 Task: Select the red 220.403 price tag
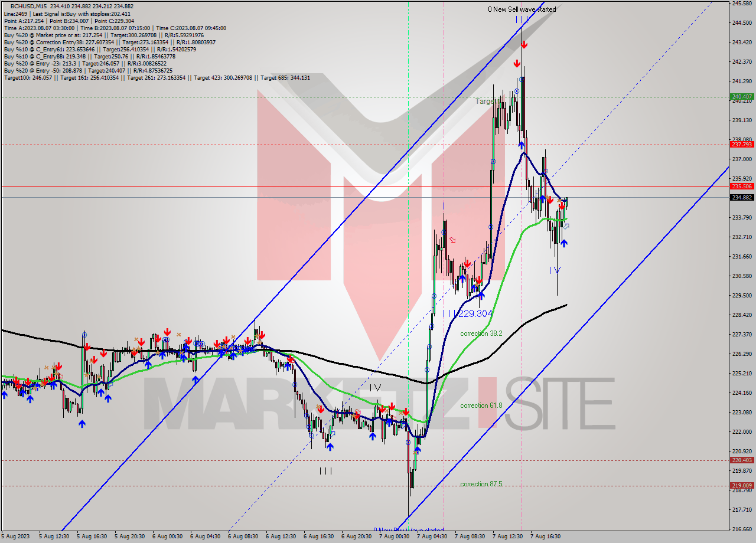[742, 460]
